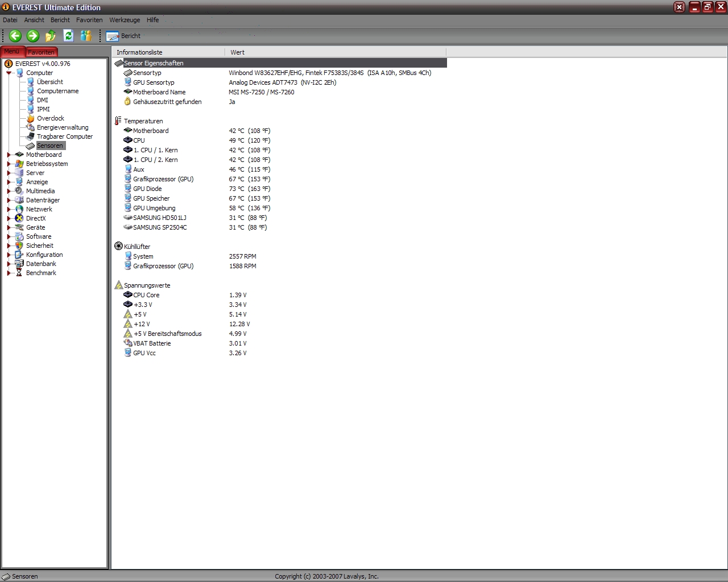Select the Sensor Eigenschaften header row

280,63
